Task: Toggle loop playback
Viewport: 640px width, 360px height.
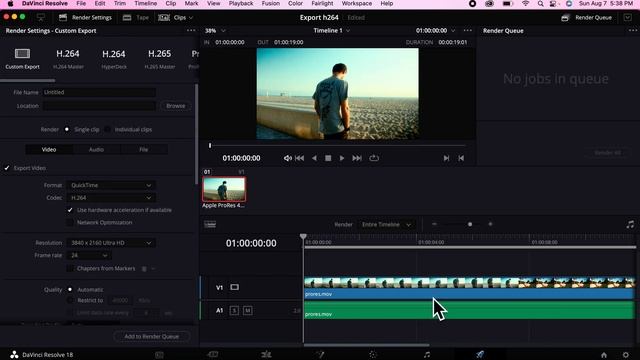Action: 374,158
